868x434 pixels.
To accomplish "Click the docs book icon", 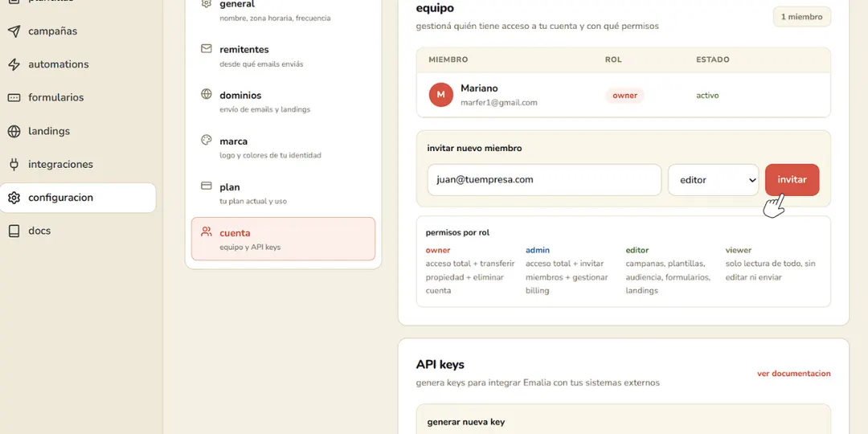I will tap(14, 231).
